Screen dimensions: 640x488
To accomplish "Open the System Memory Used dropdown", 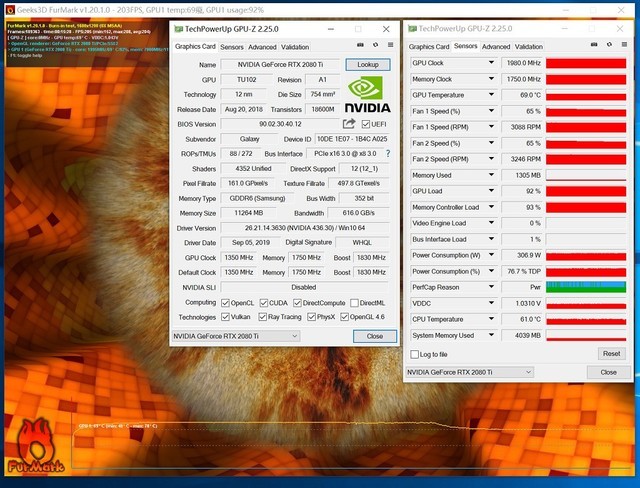I will click(491, 335).
